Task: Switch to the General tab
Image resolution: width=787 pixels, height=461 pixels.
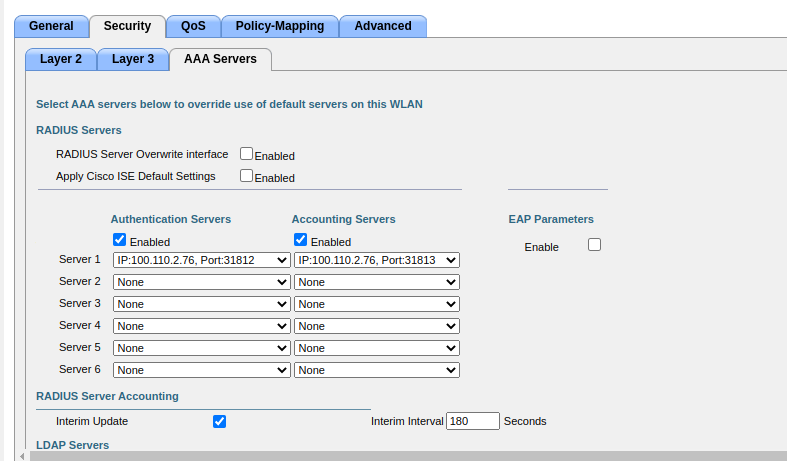Action: (x=51, y=26)
